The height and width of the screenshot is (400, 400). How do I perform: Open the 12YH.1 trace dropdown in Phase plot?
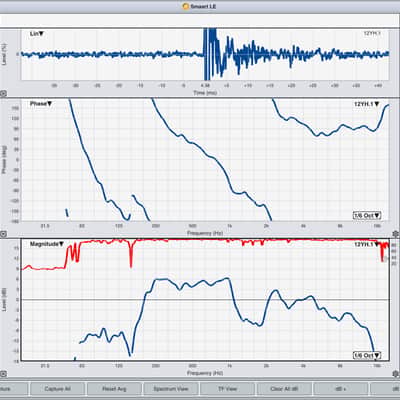click(x=367, y=104)
